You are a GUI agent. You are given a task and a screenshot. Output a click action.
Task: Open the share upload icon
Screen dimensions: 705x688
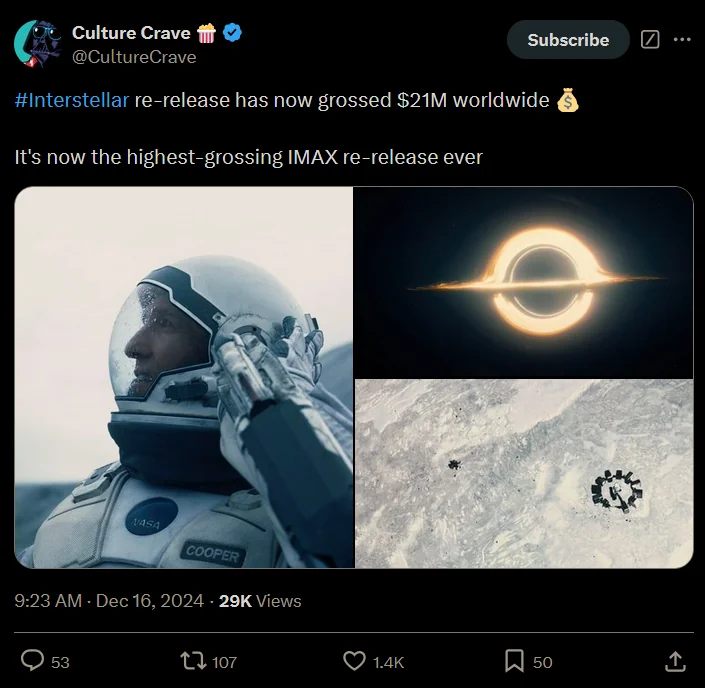pos(675,661)
